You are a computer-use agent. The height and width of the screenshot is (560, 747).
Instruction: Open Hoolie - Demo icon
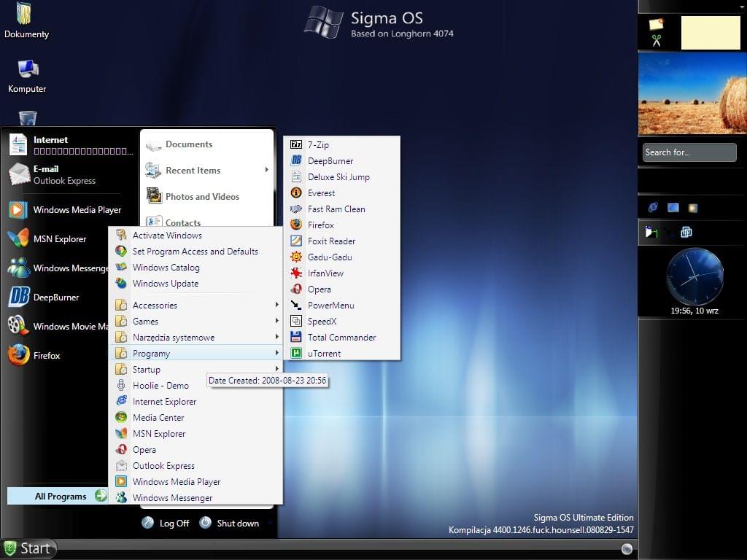pyautogui.click(x=121, y=385)
